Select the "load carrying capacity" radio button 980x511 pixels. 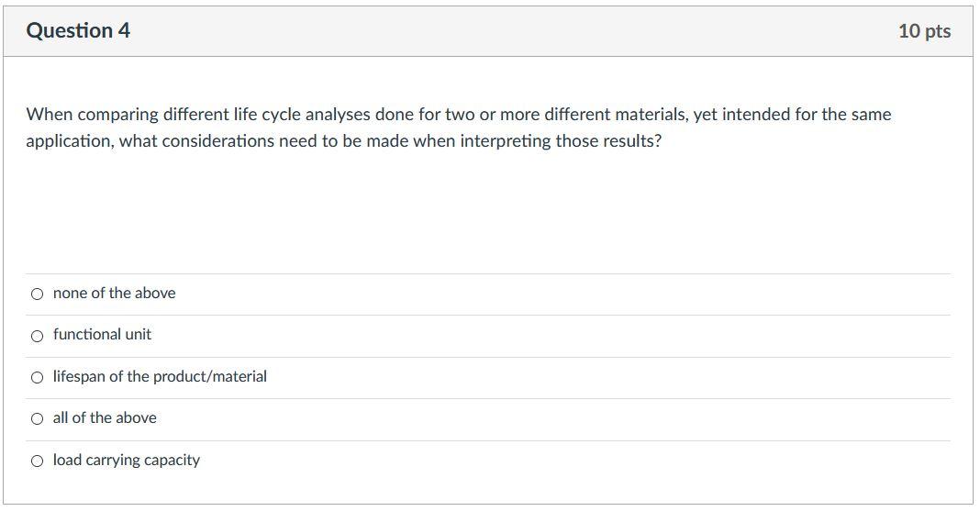pyautogui.click(x=37, y=461)
